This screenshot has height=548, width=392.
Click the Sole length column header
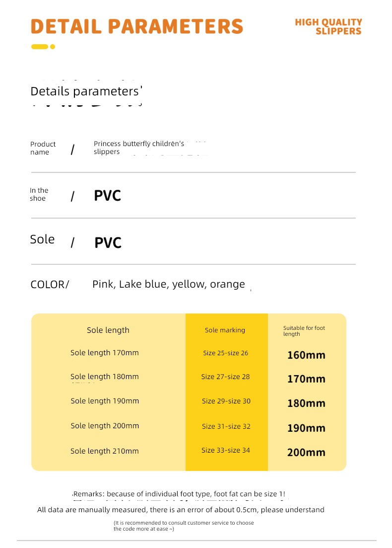coord(108,330)
